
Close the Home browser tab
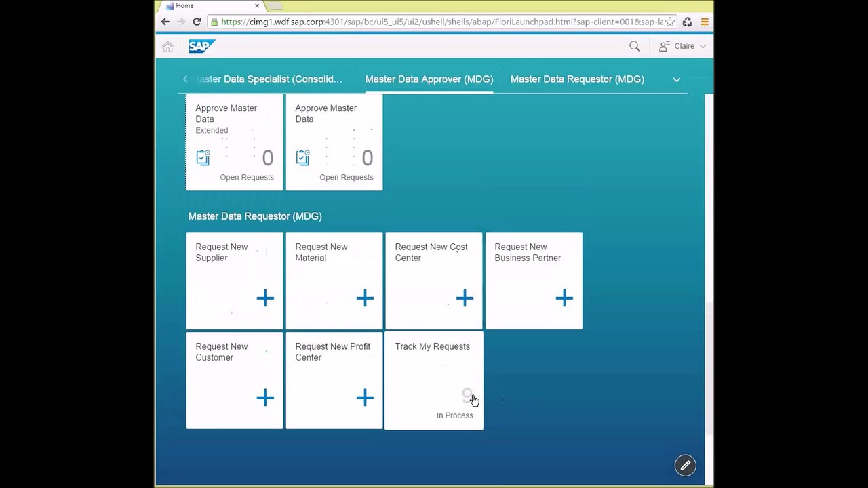point(257,5)
